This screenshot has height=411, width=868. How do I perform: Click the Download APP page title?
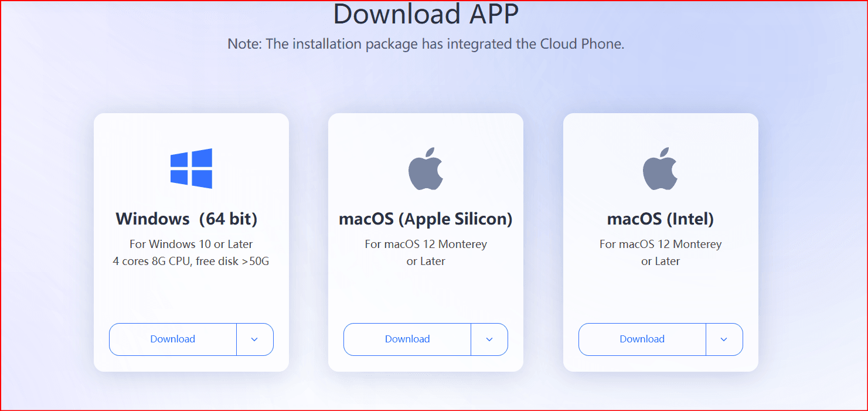(426, 13)
